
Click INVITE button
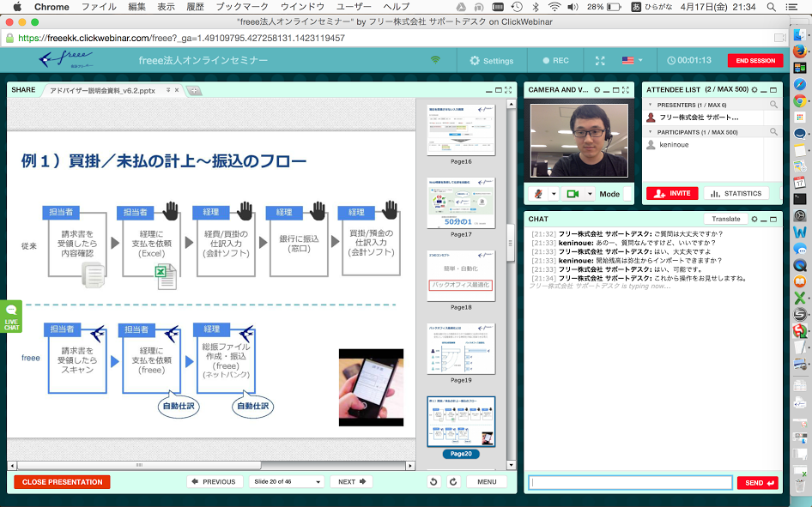point(672,194)
